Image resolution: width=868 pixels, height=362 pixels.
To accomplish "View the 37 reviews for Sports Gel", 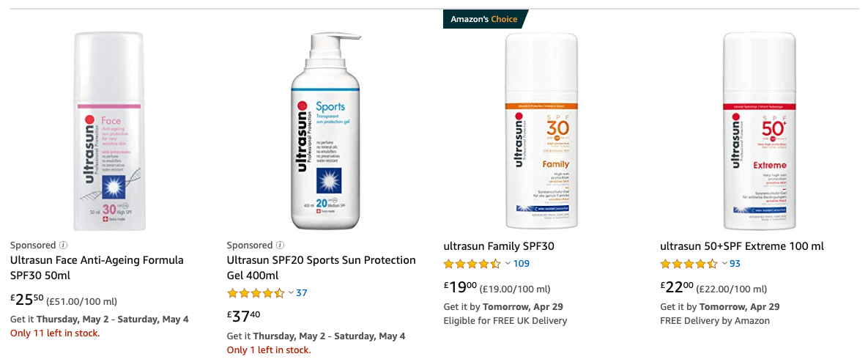I will [x=302, y=293].
